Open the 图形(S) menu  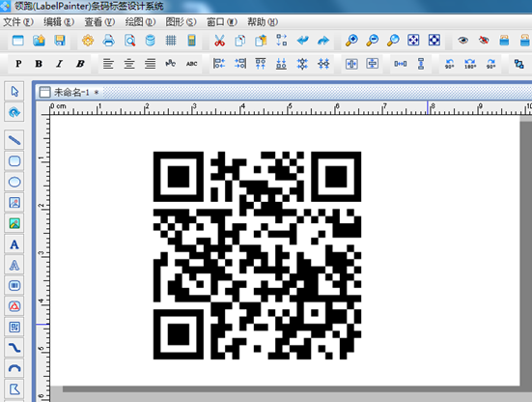[181, 22]
